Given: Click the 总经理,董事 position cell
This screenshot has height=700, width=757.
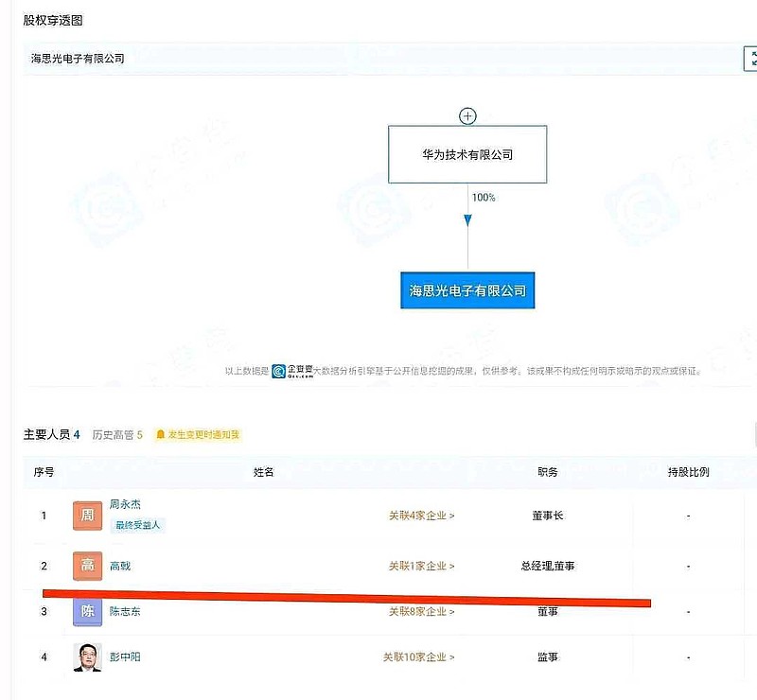Looking at the screenshot, I should [x=548, y=566].
